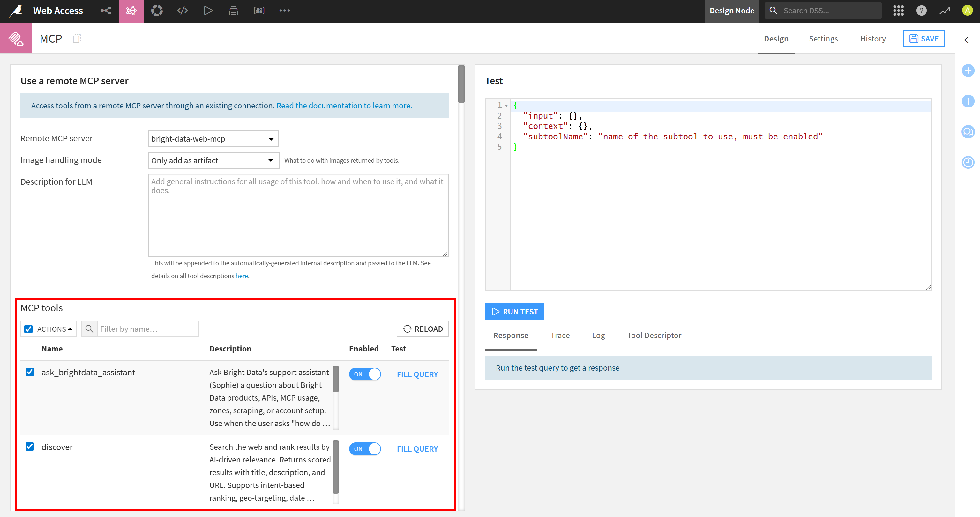The width and height of the screenshot is (980, 517).
Task: Open Read the documentation to learn more link
Action: click(x=344, y=106)
